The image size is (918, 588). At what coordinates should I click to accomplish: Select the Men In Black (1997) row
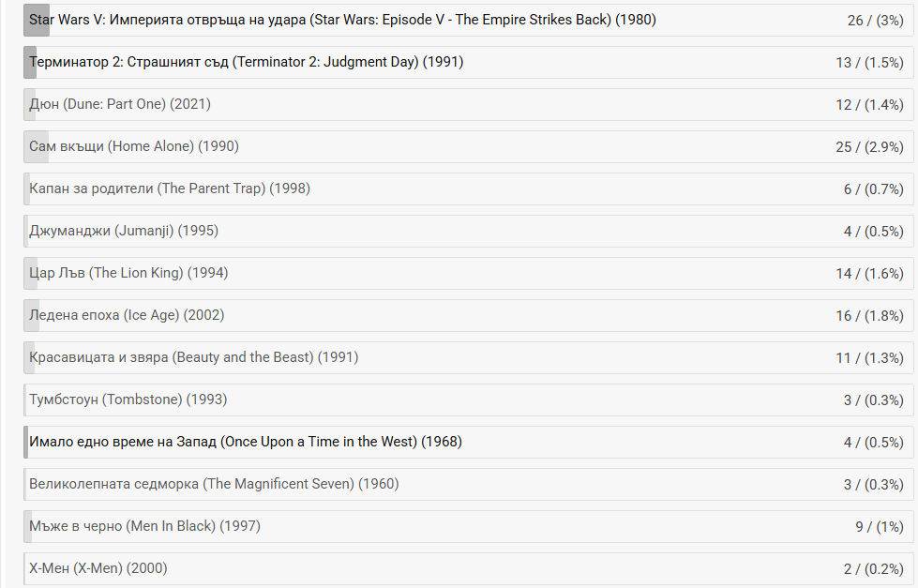pos(468,526)
